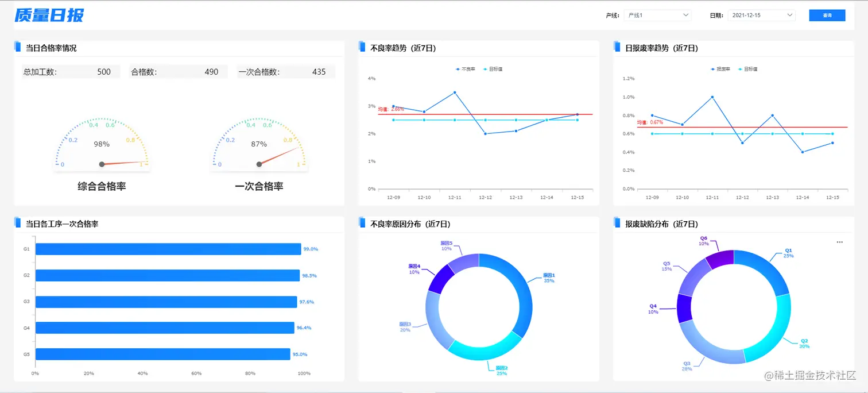Click the icon next to 报废缺陷分布 header

point(618,224)
